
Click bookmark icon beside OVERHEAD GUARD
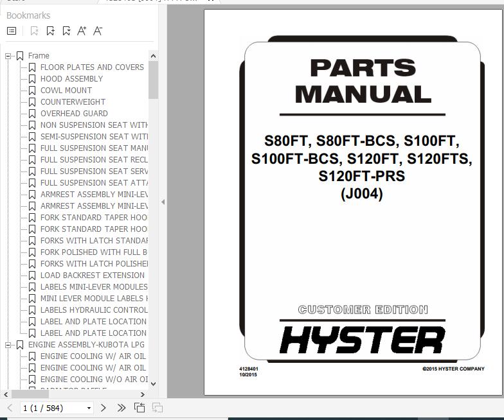pos(32,114)
